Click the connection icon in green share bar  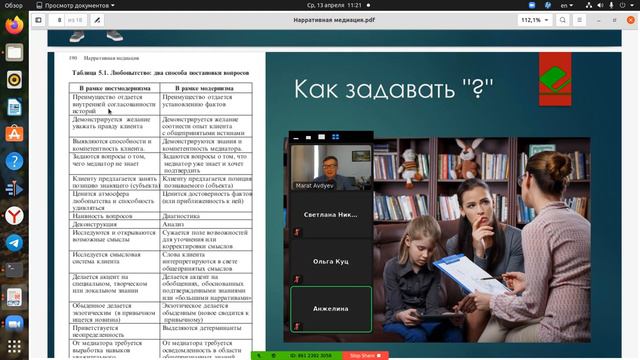tap(259, 356)
